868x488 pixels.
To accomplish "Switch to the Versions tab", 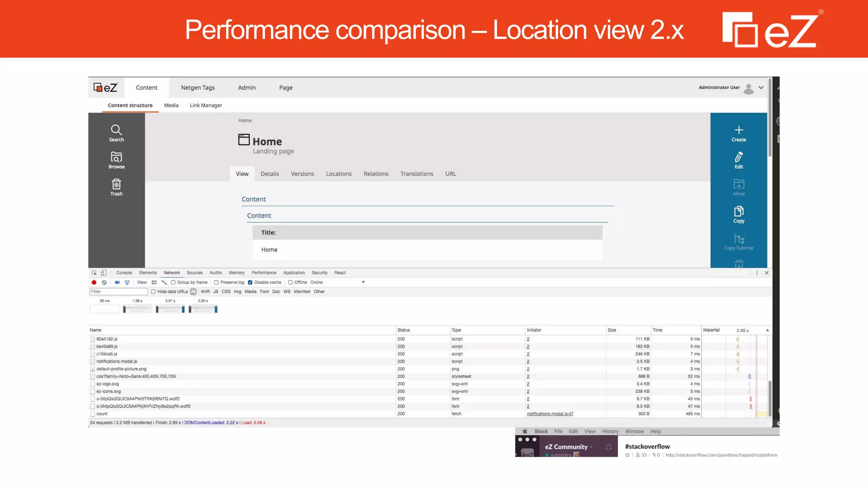I will [302, 174].
